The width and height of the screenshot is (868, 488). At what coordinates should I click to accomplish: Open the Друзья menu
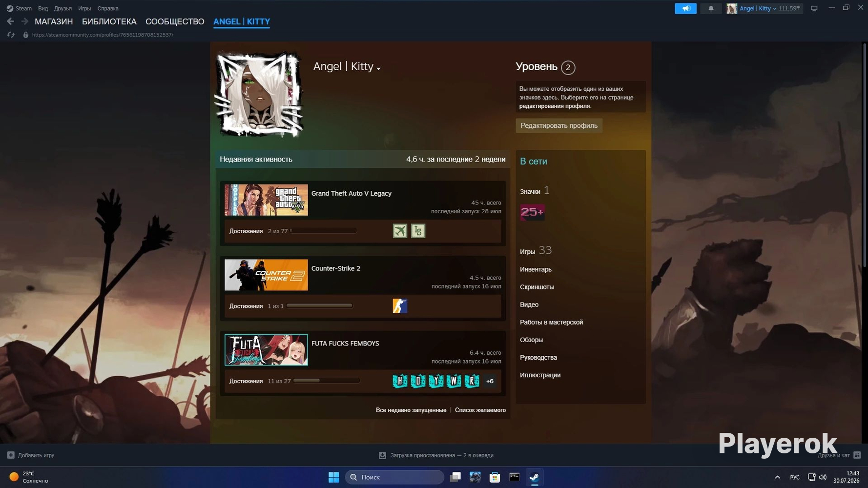(x=63, y=8)
